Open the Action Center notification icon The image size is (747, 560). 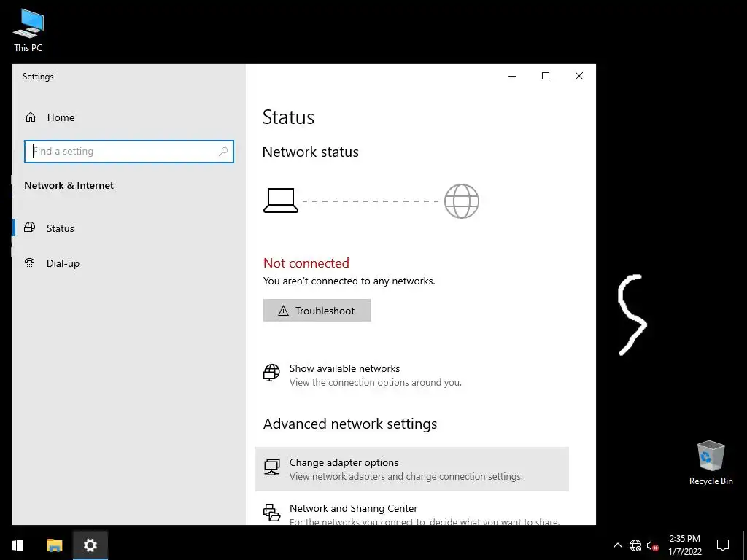[x=723, y=545]
